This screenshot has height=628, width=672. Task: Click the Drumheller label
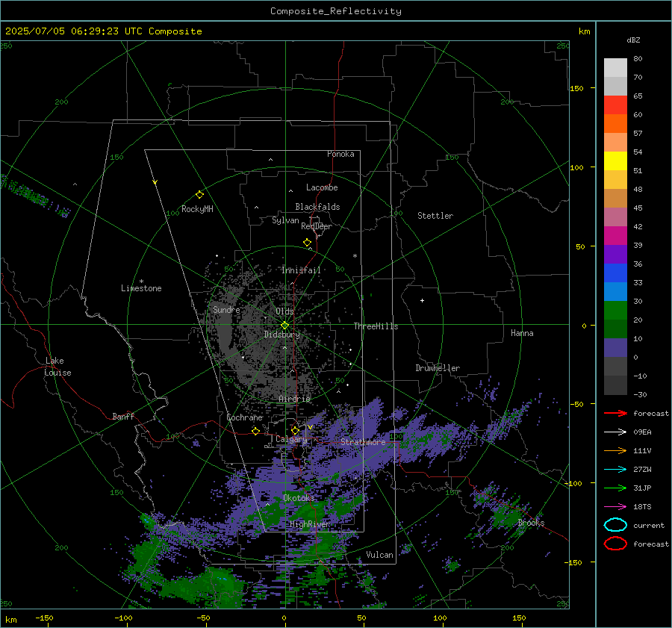click(x=438, y=368)
